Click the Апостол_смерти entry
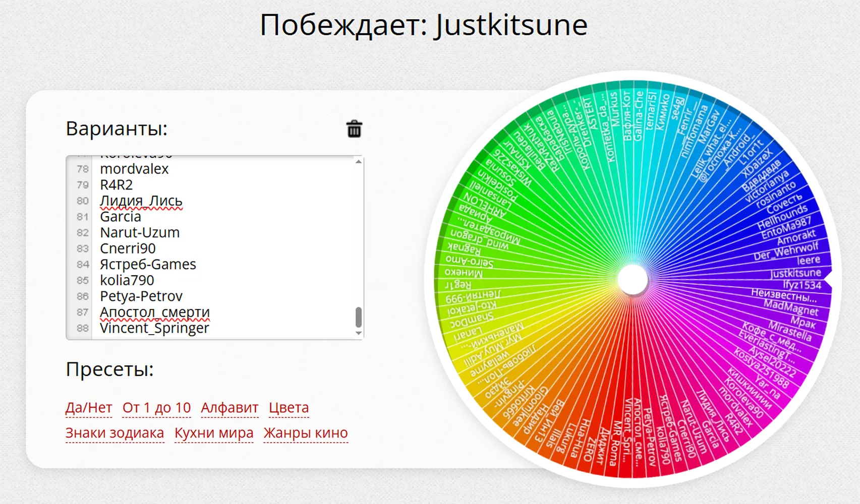The height and width of the screenshot is (504, 860). pyautogui.click(x=154, y=312)
